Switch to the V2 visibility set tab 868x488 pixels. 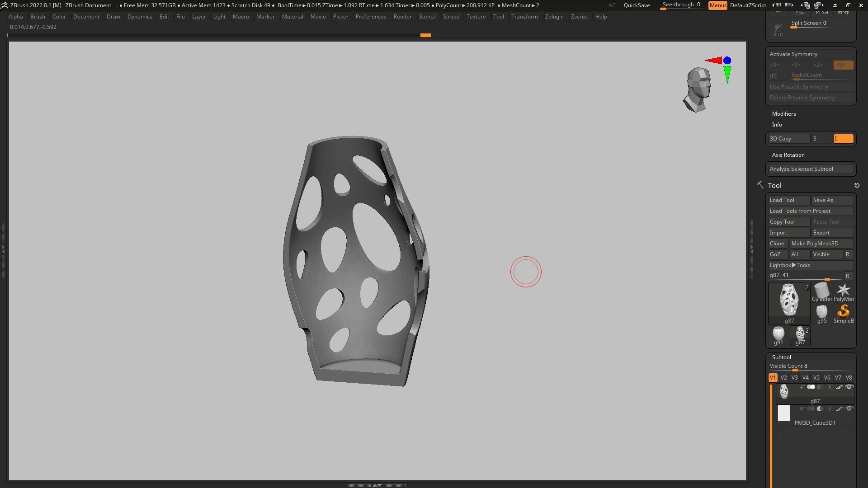[783, 378]
